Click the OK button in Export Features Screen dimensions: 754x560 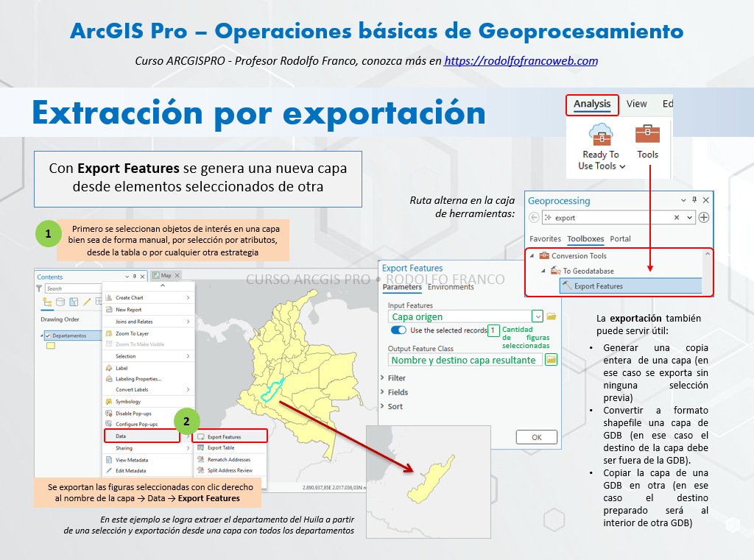pos(536,437)
